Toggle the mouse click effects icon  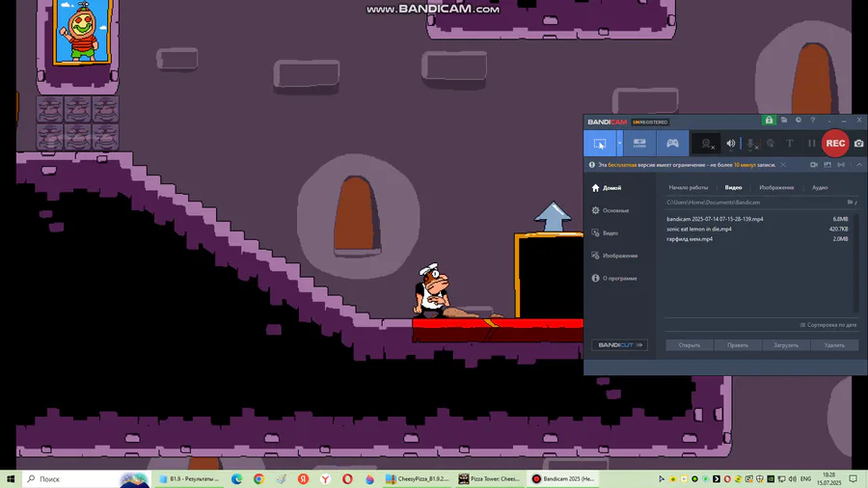point(770,144)
